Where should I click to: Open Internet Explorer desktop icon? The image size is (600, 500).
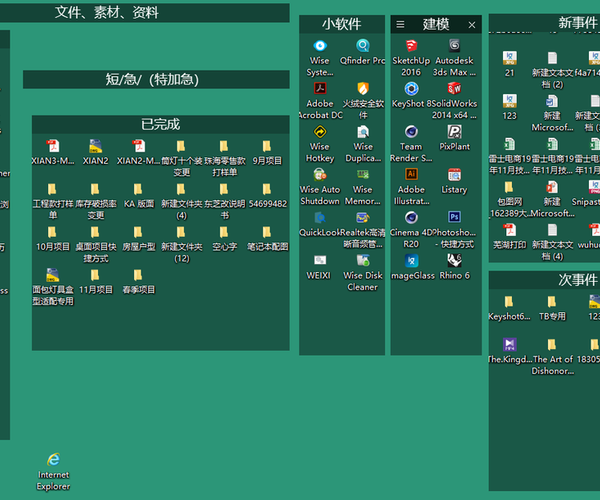tap(53, 459)
